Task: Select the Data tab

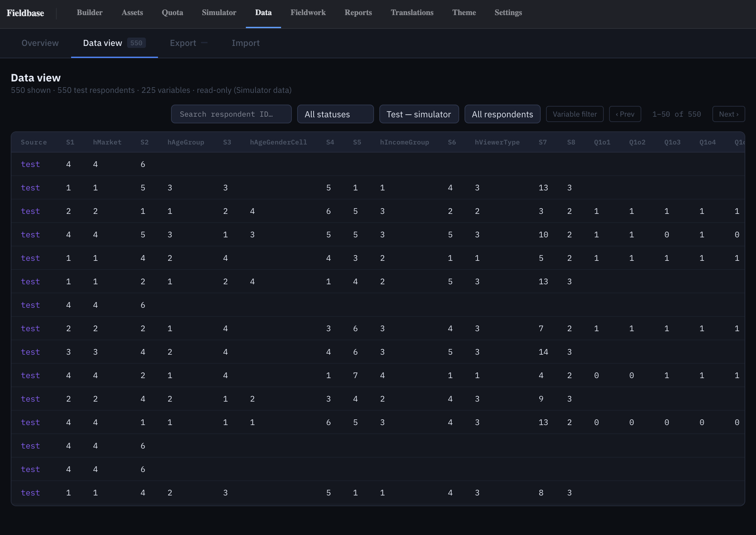Action: click(263, 13)
